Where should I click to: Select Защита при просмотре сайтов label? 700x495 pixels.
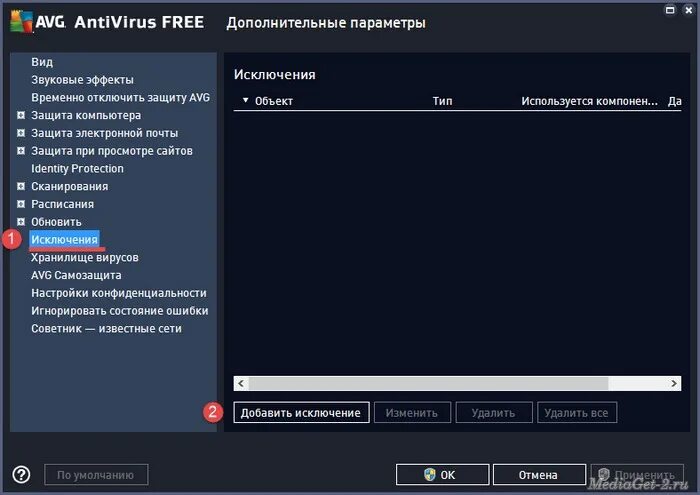point(112,151)
